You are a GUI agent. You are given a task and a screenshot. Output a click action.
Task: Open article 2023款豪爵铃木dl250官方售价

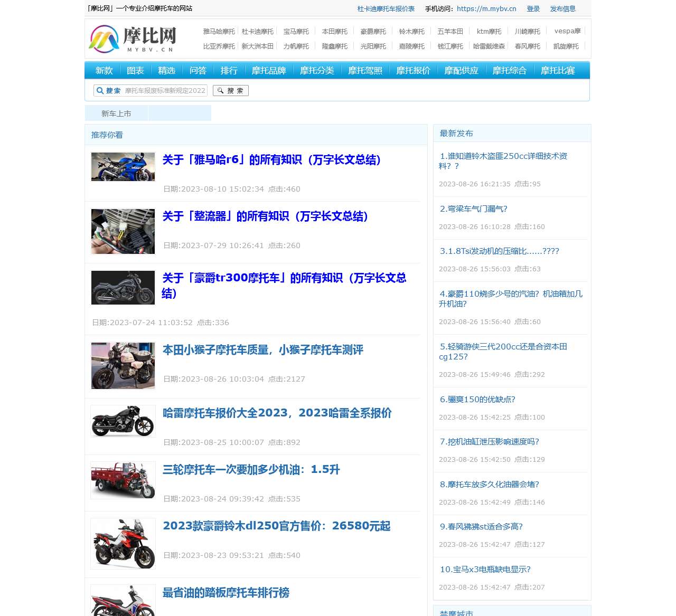tap(277, 526)
